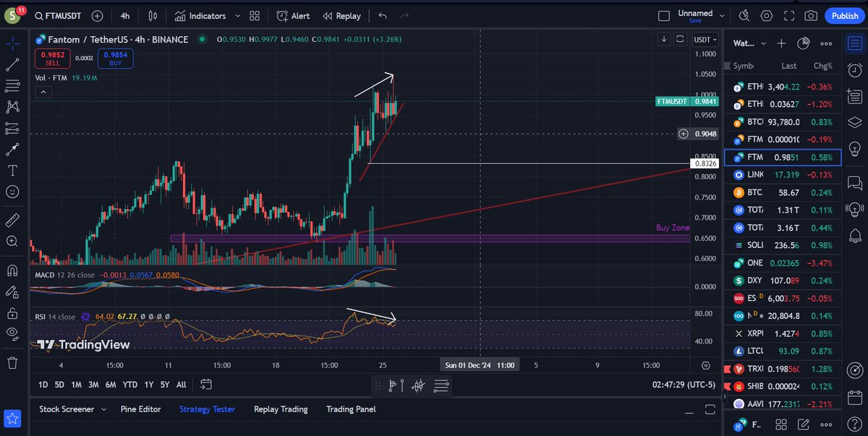
Task: Open the Trading Panel tab
Action: 351,409
